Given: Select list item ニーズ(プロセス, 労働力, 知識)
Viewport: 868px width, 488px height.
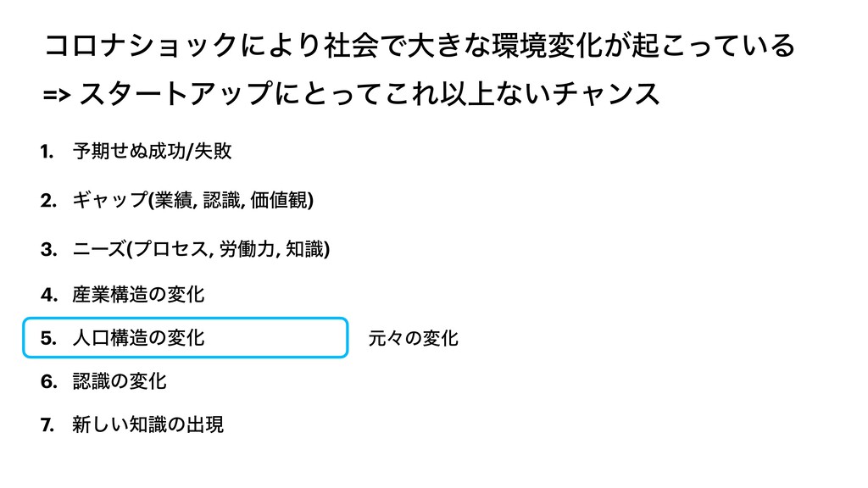Looking at the screenshot, I should [x=201, y=248].
